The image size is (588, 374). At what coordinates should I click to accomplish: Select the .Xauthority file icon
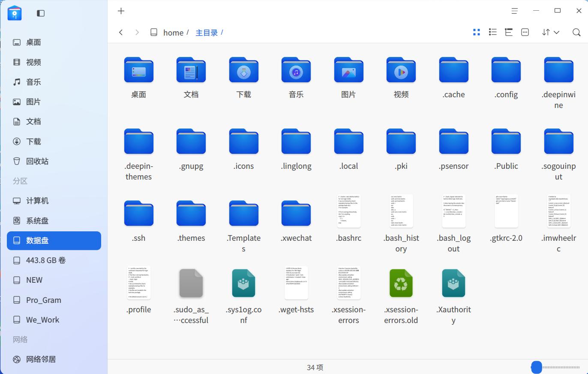click(454, 283)
